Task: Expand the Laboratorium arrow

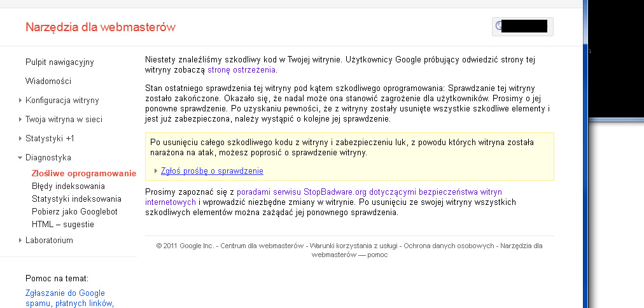Action: point(20,241)
